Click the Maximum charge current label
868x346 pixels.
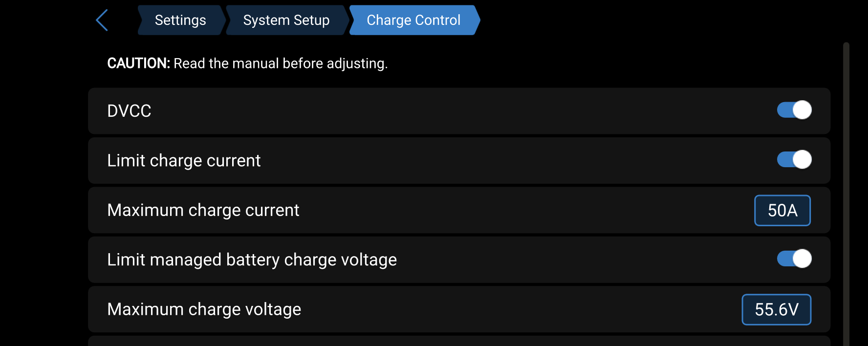click(203, 210)
